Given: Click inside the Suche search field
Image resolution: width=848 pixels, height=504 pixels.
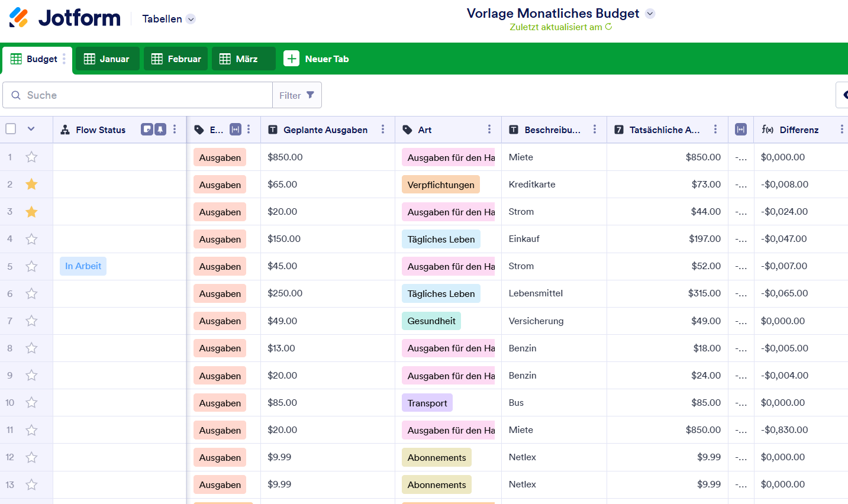Looking at the screenshot, I should click(x=136, y=95).
